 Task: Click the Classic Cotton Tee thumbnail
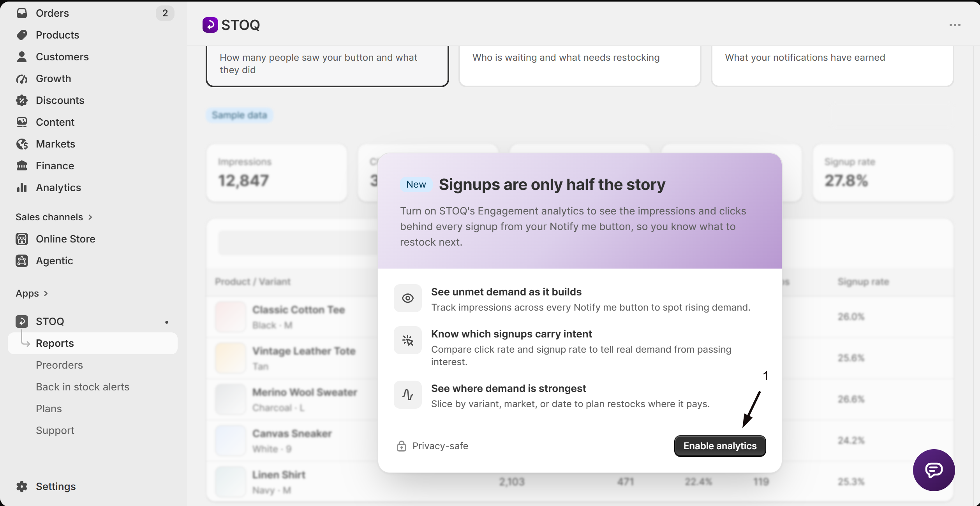pos(231,317)
